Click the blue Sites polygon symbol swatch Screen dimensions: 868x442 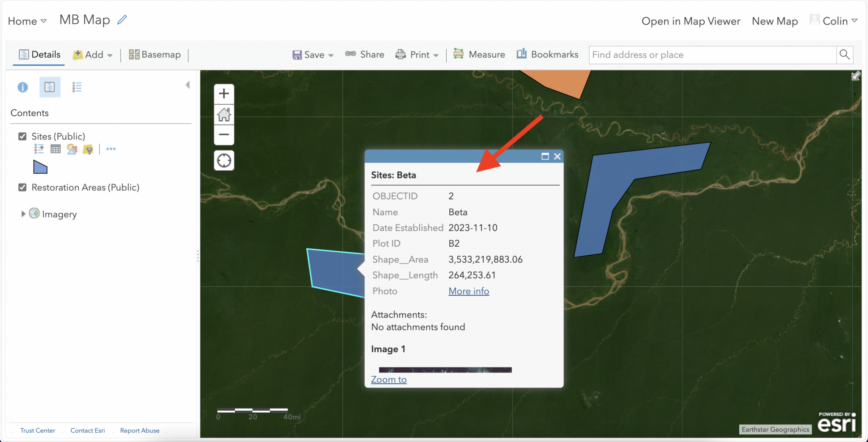(39, 167)
